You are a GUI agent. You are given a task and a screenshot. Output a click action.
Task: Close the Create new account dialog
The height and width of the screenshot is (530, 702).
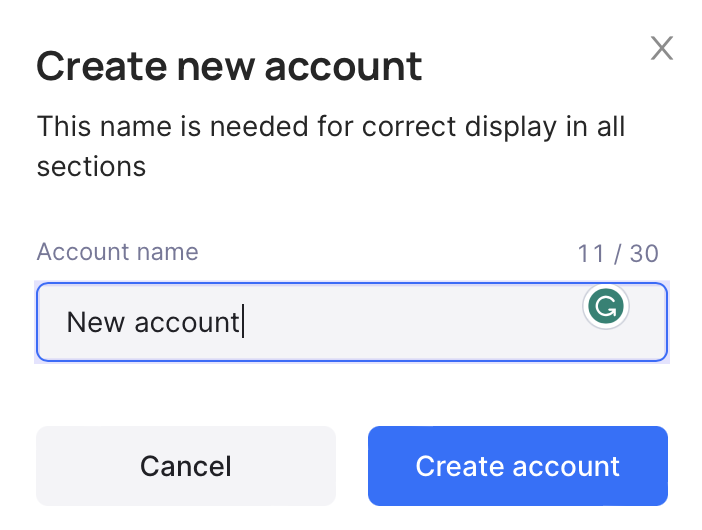tap(662, 48)
